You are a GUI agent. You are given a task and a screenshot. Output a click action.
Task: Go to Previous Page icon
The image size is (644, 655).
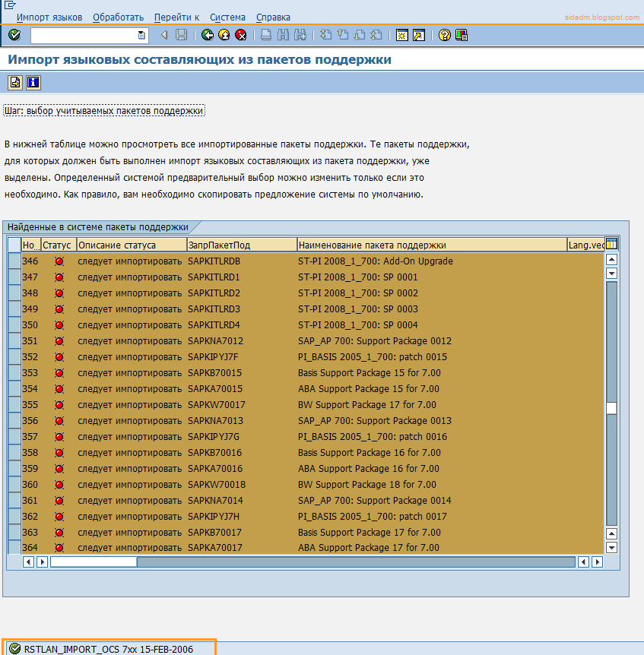(343, 35)
